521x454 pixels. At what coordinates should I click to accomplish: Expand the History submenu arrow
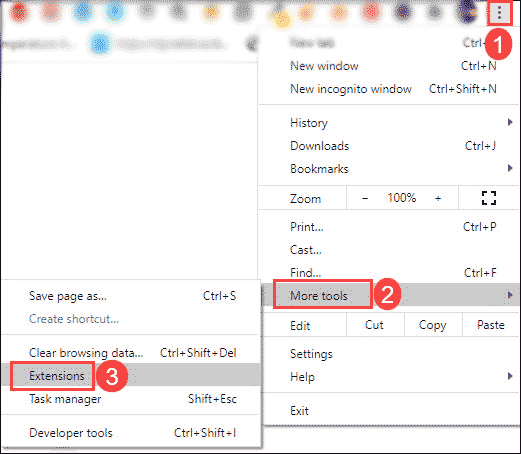tap(510, 122)
